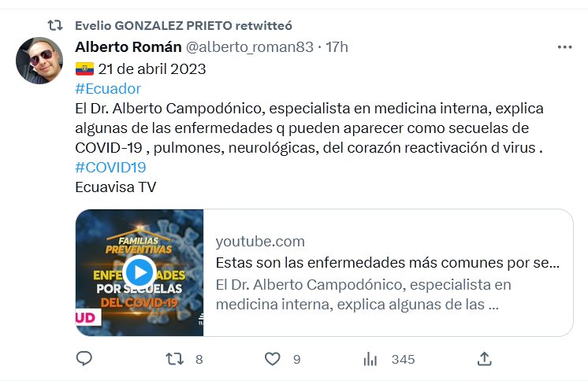Open the @alberto_roman83 handle
This screenshot has width=588, height=381.
pyautogui.click(x=249, y=47)
